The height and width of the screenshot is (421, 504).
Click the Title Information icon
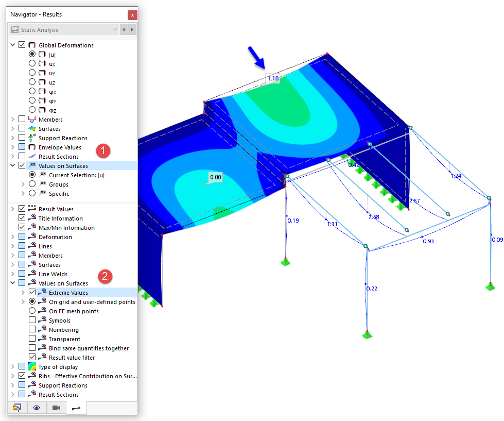(x=32, y=218)
